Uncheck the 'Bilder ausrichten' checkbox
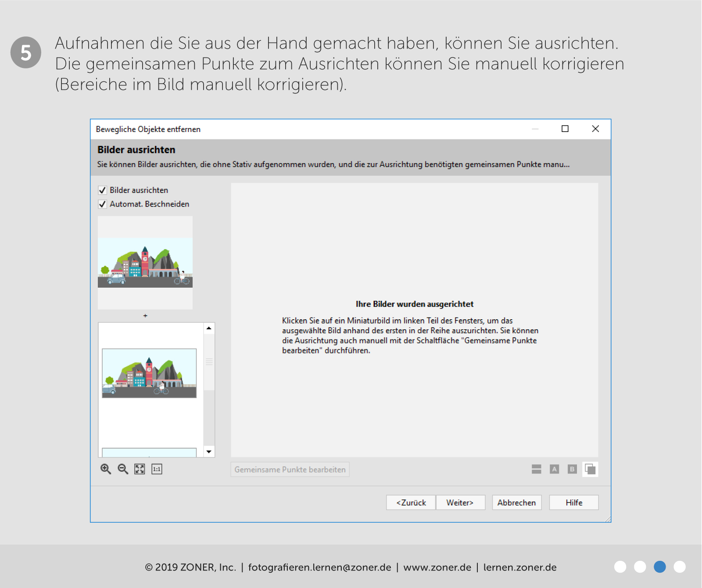Image resolution: width=702 pixels, height=588 pixels. [103, 190]
